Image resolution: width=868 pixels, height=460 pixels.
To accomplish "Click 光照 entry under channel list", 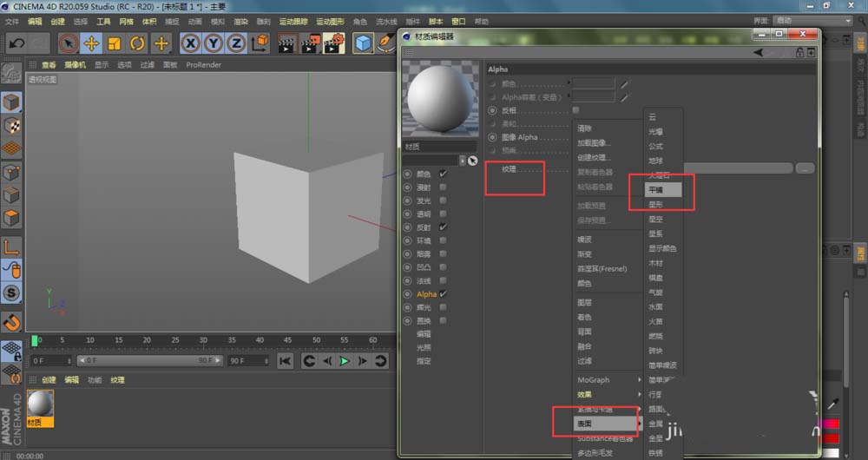I will pos(424,347).
